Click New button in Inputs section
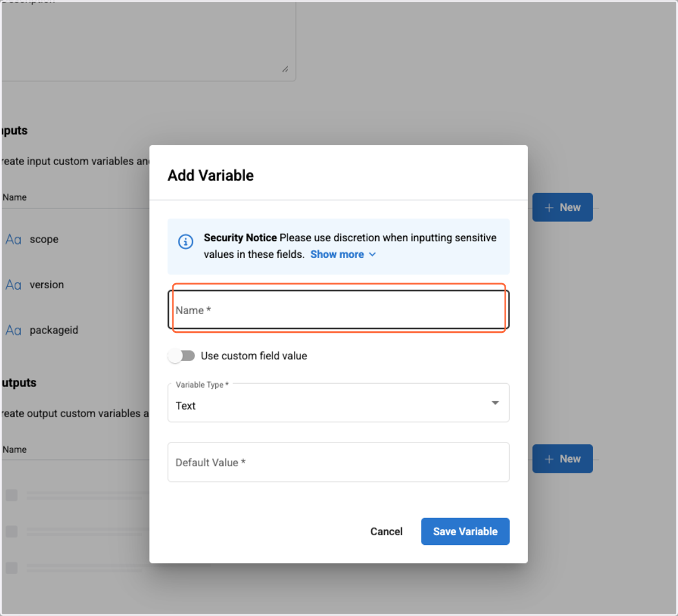Image resolution: width=678 pixels, height=616 pixels. [563, 207]
